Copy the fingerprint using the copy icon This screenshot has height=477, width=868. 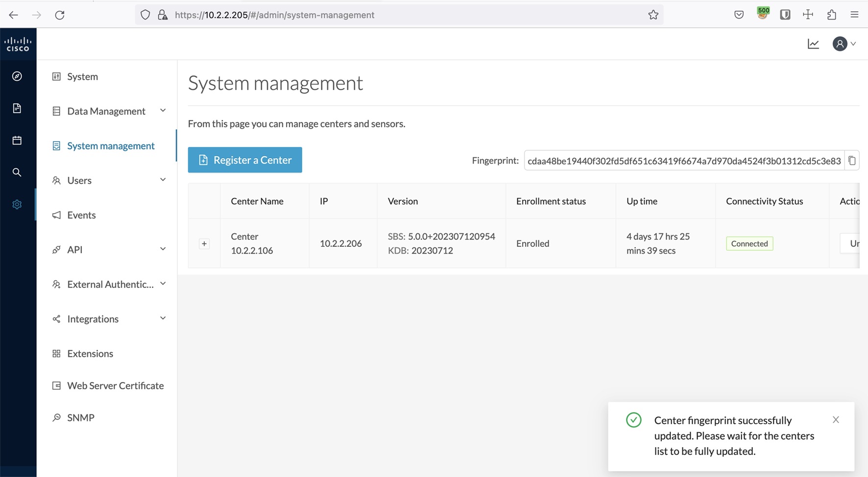[x=852, y=160]
